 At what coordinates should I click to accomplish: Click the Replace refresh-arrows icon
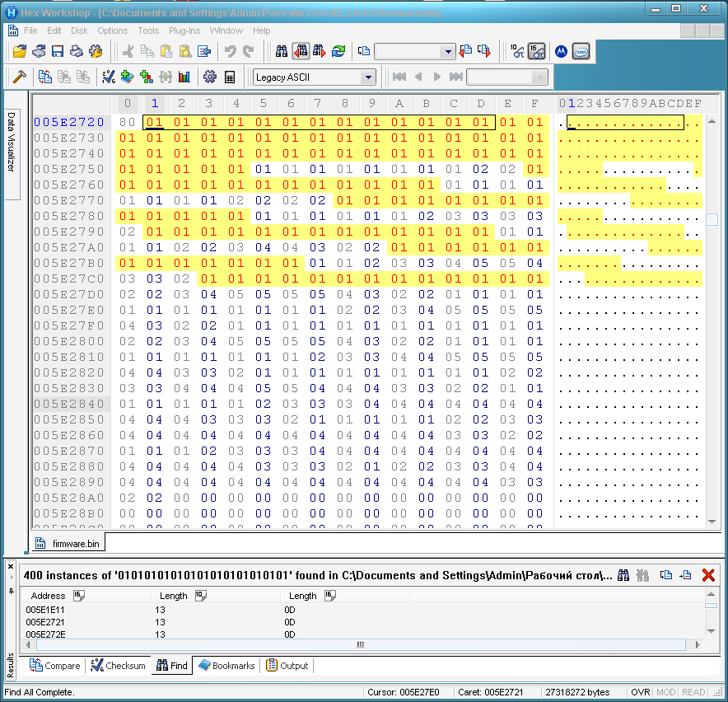pos(338,51)
